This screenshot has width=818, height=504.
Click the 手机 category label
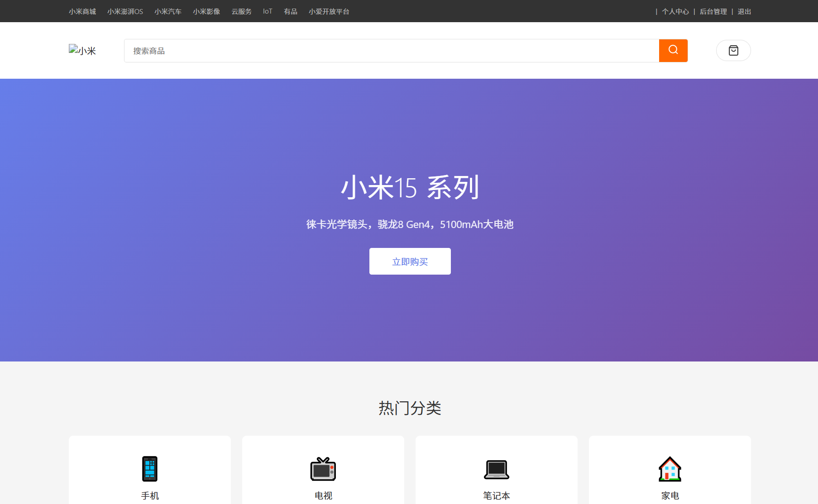point(150,495)
